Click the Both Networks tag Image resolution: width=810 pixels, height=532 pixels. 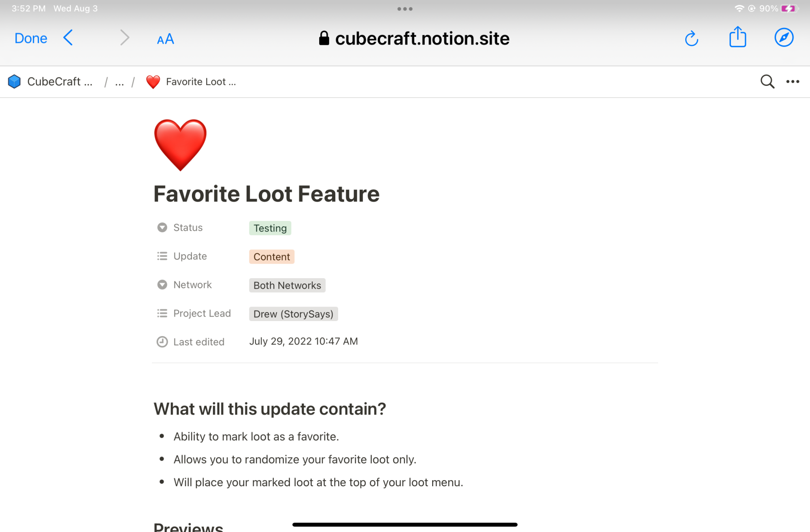click(x=287, y=285)
